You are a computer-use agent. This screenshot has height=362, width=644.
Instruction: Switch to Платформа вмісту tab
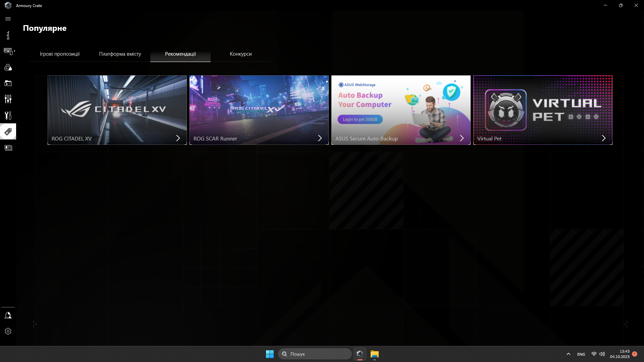pyautogui.click(x=120, y=54)
